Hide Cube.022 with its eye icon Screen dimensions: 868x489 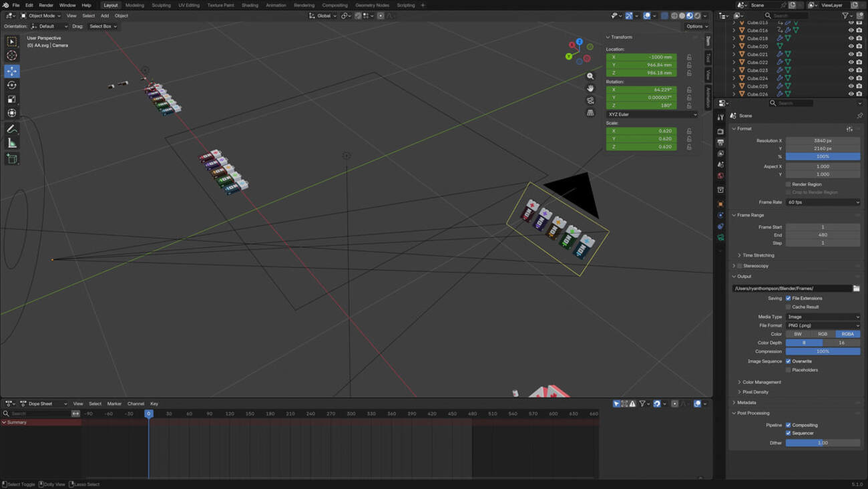[851, 62]
